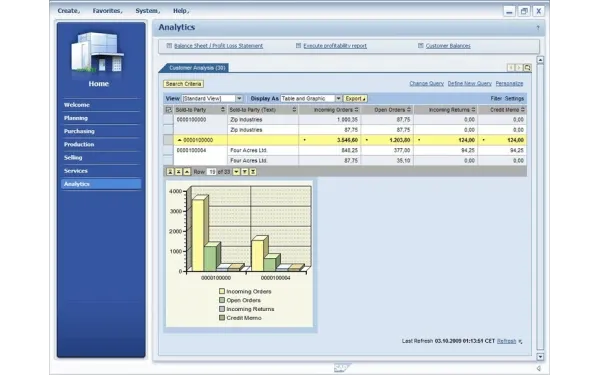Screen dimensions: 600x375
Task: Click the Open Orders legend swatch
Action: (x=222, y=300)
